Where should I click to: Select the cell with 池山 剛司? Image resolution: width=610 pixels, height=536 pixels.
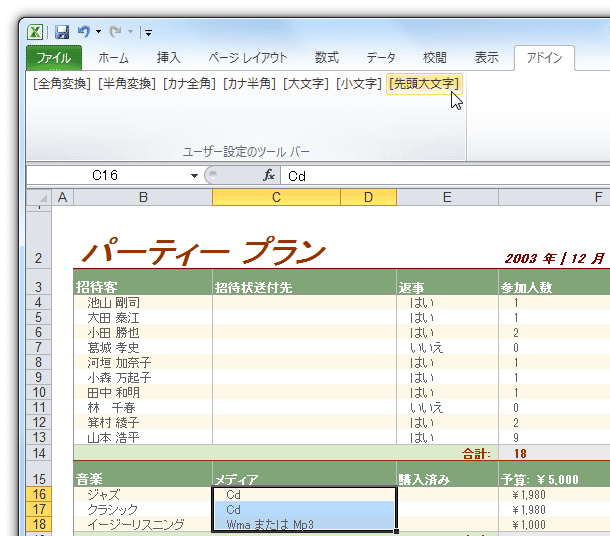(143, 302)
